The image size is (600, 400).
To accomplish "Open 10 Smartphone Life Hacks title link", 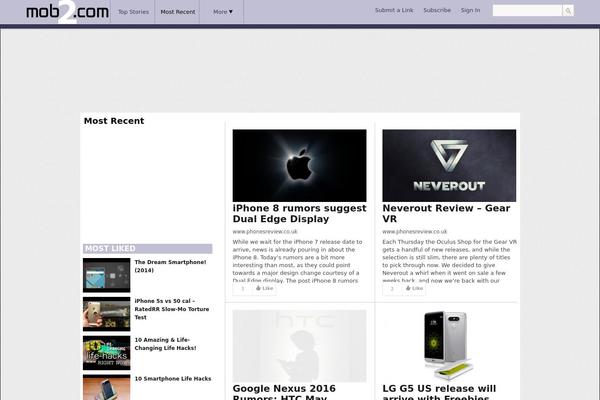I will pos(173,379).
